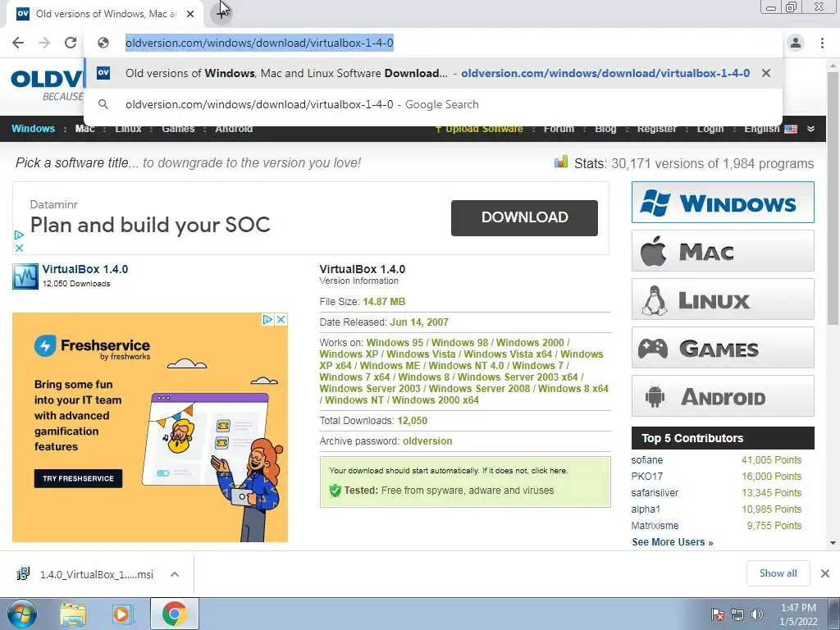Viewport: 840px width, 630px height.
Task: Click the Dataminr DOWNLOAD ad button
Action: click(524, 217)
